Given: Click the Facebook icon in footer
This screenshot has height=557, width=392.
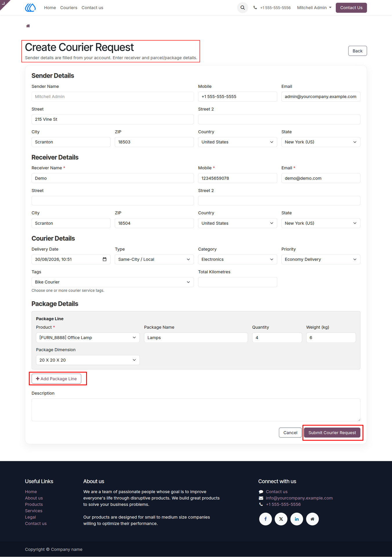Looking at the screenshot, I should (266, 519).
